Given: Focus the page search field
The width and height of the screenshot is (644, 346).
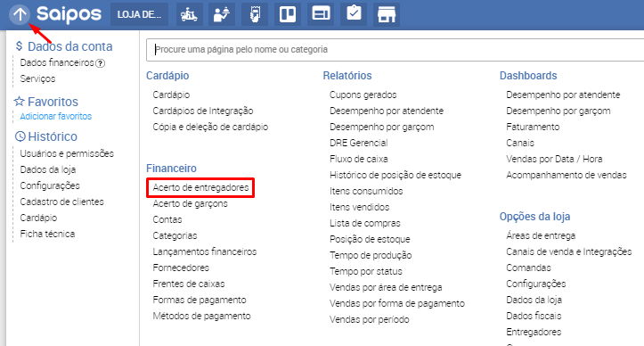Looking at the screenshot, I should [395, 50].
